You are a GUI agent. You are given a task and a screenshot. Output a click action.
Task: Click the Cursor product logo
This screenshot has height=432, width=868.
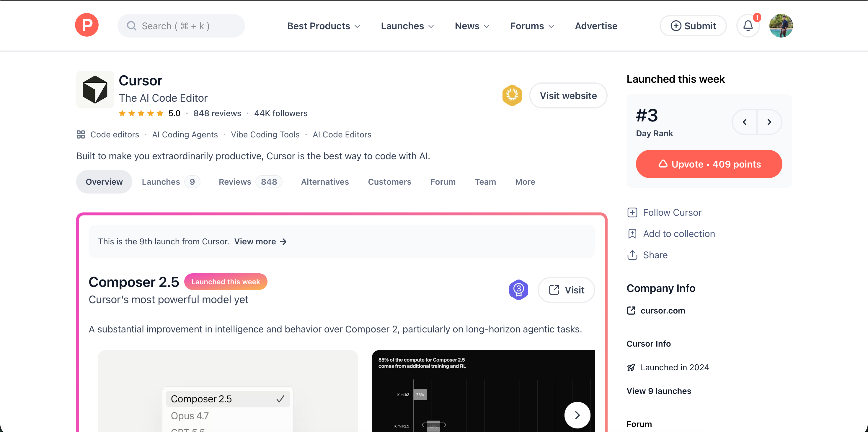coord(95,89)
